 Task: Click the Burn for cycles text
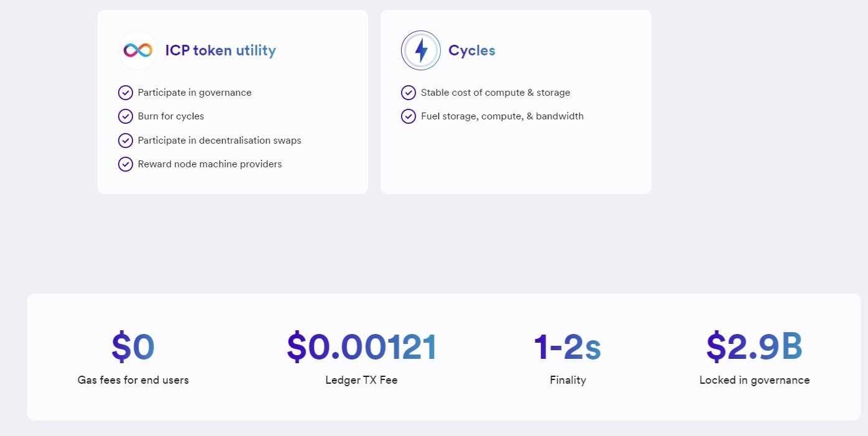[171, 116]
